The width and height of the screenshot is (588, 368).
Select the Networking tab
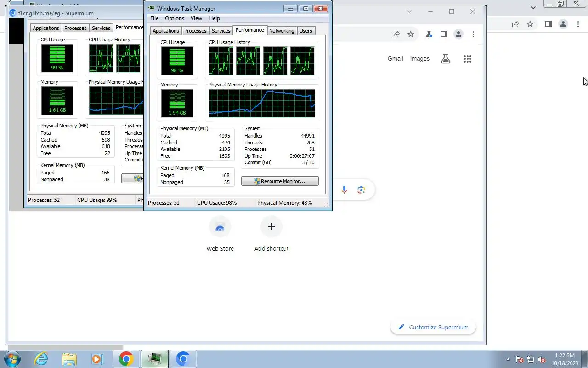pos(282,31)
